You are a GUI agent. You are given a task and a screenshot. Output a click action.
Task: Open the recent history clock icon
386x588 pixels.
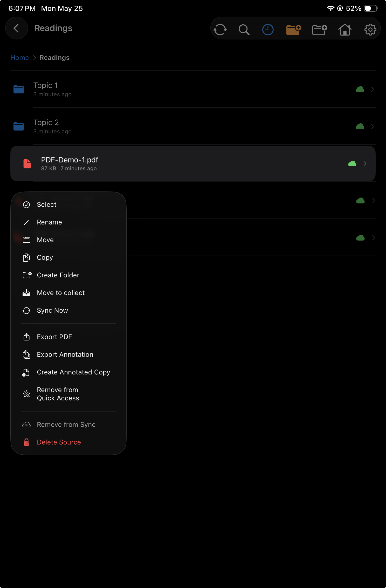tap(268, 30)
